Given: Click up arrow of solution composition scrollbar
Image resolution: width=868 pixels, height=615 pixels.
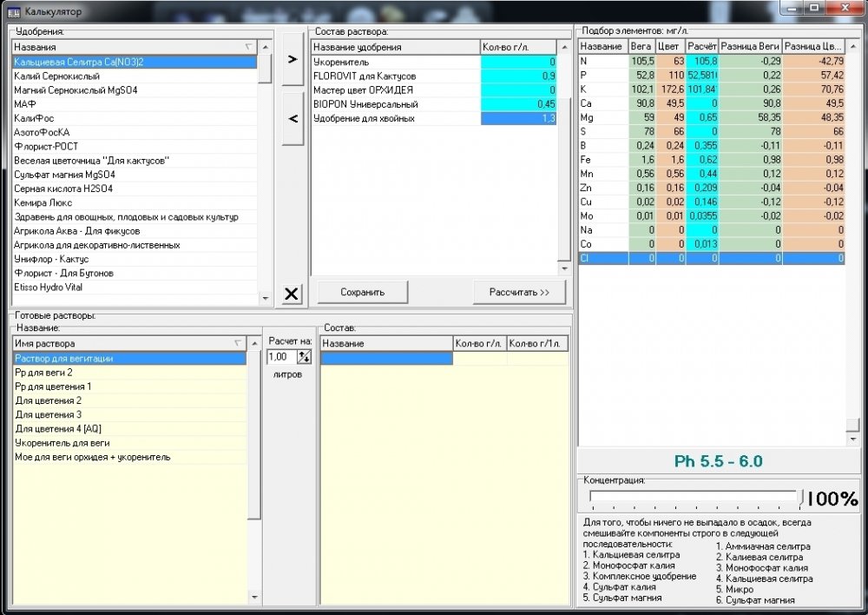Looking at the screenshot, I should [564, 47].
